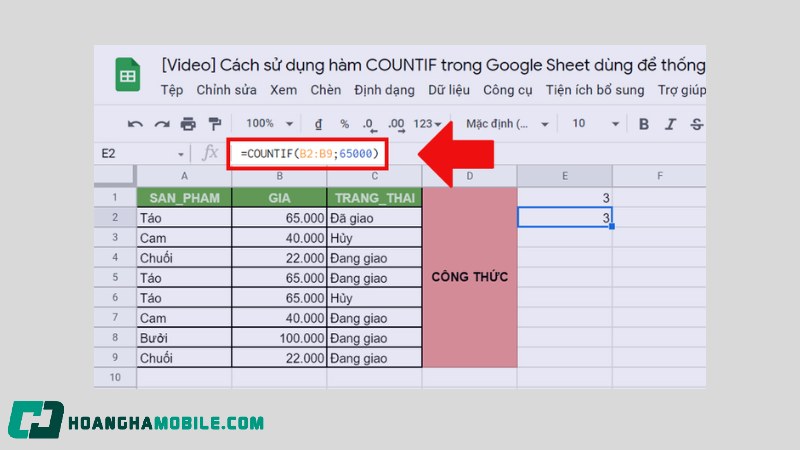Click the Redo icon
Image resolution: width=800 pixels, height=450 pixels.
162,124
